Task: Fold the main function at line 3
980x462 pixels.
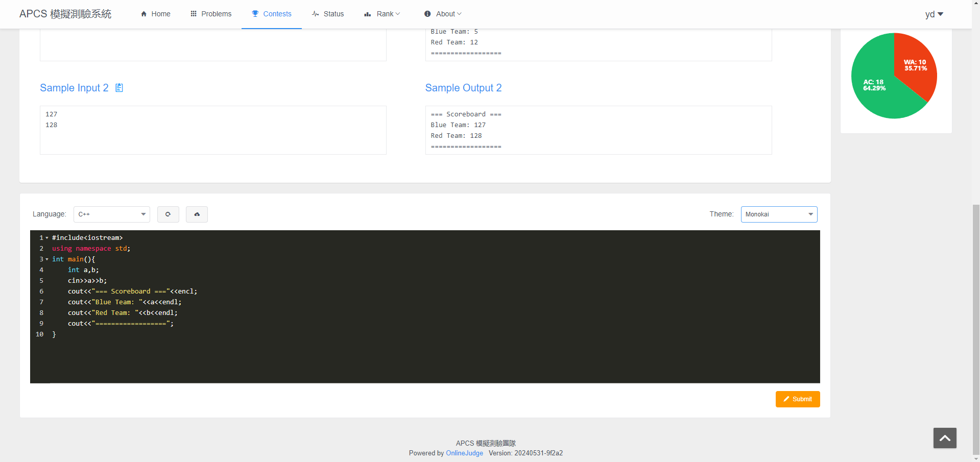Action: coord(47,259)
